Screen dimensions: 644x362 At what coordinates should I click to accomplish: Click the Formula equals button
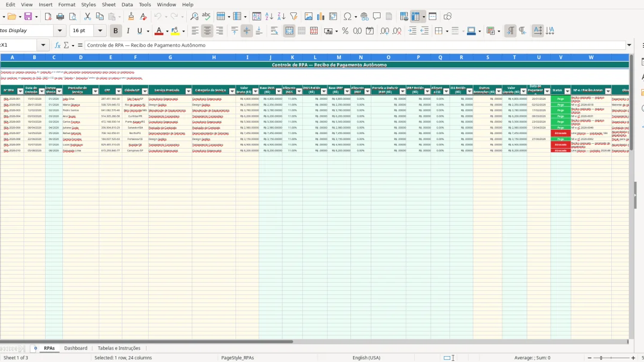pos(80,45)
